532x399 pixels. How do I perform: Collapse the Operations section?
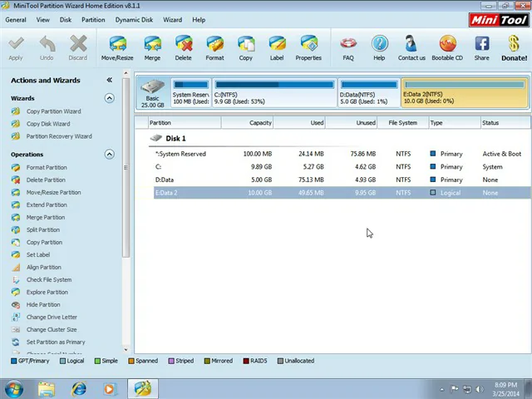[x=109, y=154]
